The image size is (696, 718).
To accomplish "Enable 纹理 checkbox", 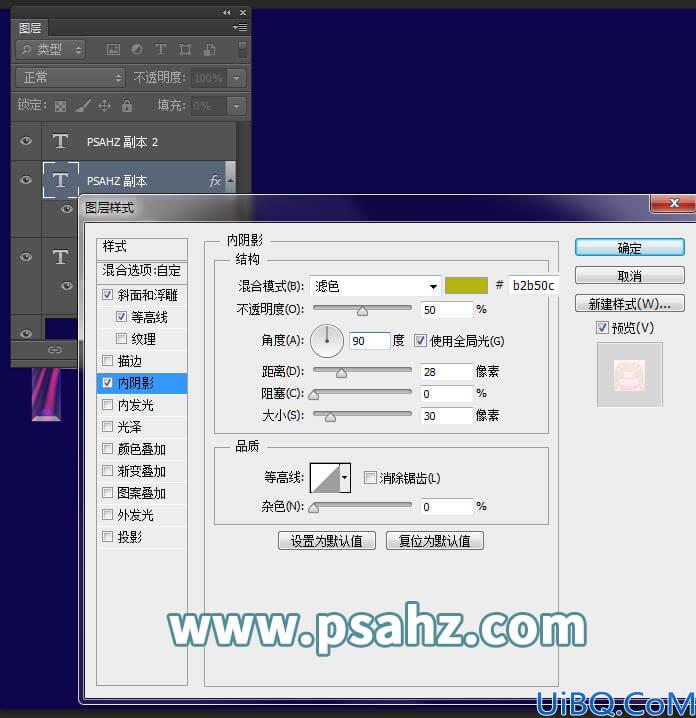I will pyautogui.click(x=121, y=338).
